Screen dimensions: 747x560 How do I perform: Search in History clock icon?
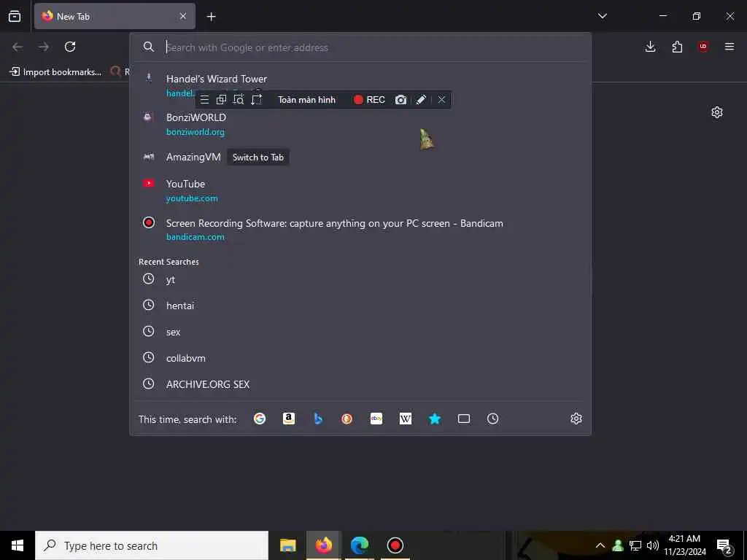tap(492, 419)
